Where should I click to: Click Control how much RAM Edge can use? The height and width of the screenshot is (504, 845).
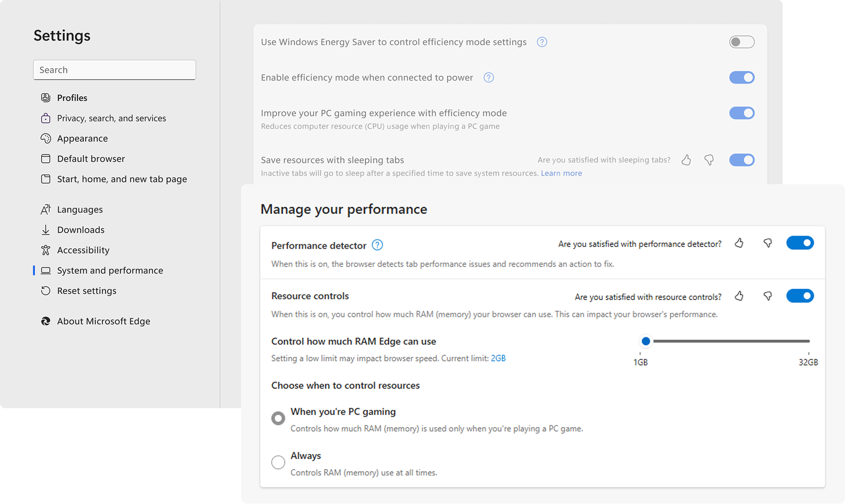pos(353,341)
